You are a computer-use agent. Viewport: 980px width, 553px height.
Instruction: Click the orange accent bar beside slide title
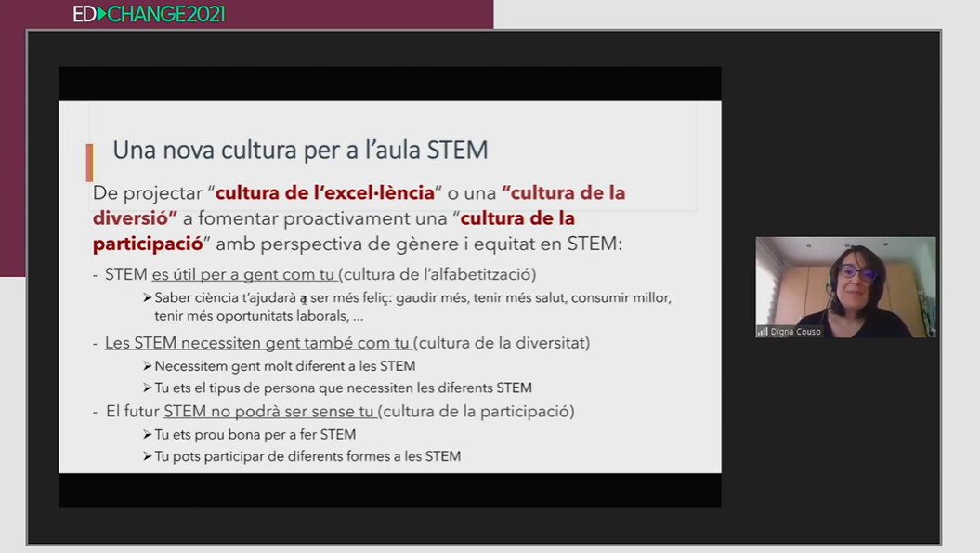pyautogui.click(x=89, y=163)
